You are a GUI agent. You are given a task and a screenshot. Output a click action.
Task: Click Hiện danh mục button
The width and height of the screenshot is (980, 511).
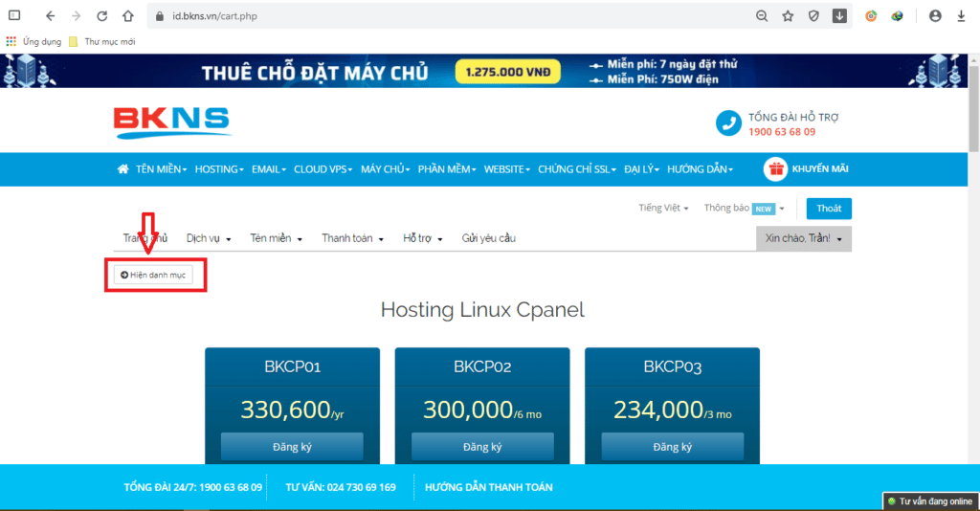[153, 275]
